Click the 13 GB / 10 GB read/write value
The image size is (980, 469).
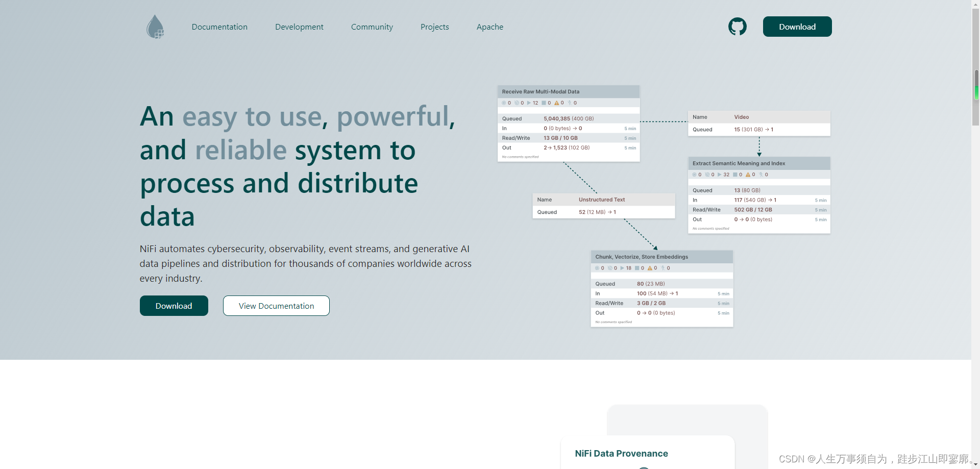[x=560, y=138]
